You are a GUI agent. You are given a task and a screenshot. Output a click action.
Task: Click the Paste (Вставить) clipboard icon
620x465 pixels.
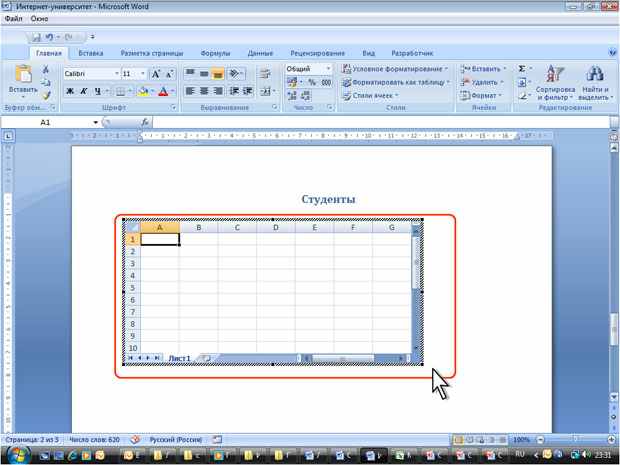click(23, 74)
